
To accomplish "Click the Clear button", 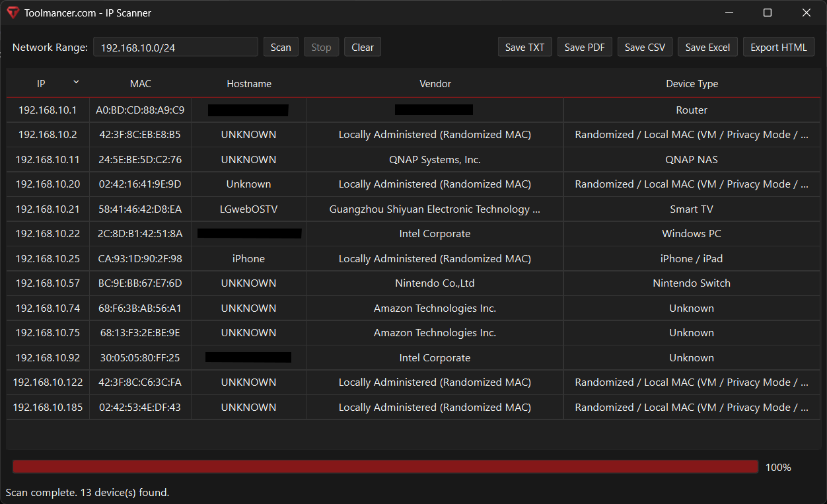I will pos(363,47).
